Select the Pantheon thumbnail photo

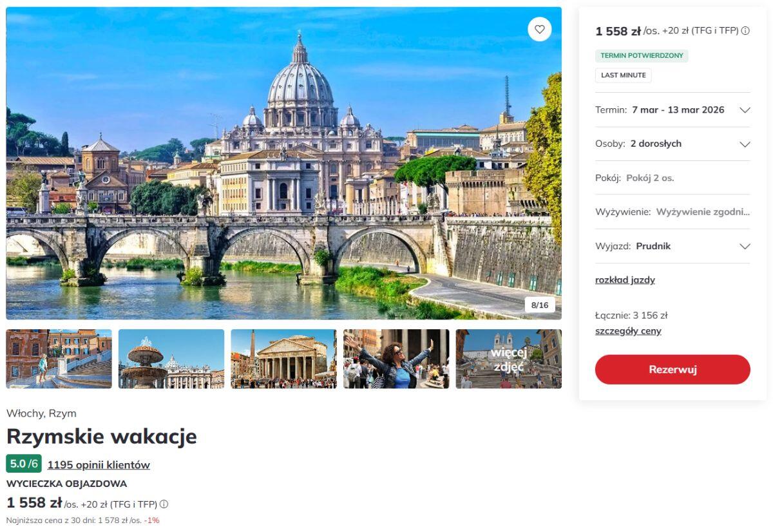[x=283, y=359]
